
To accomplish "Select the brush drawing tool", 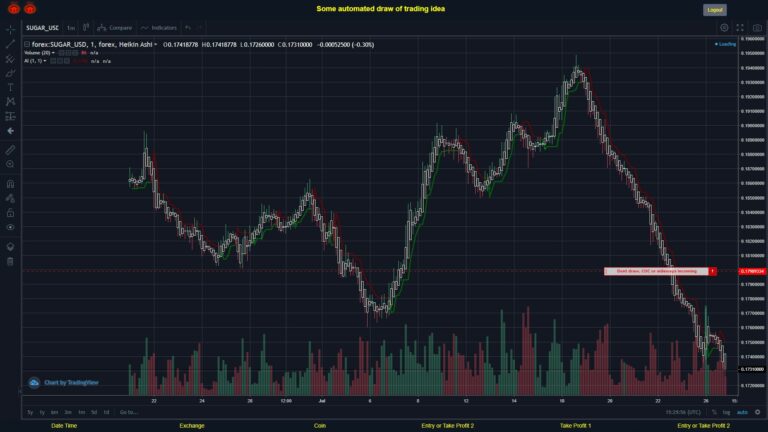I will (10, 73).
